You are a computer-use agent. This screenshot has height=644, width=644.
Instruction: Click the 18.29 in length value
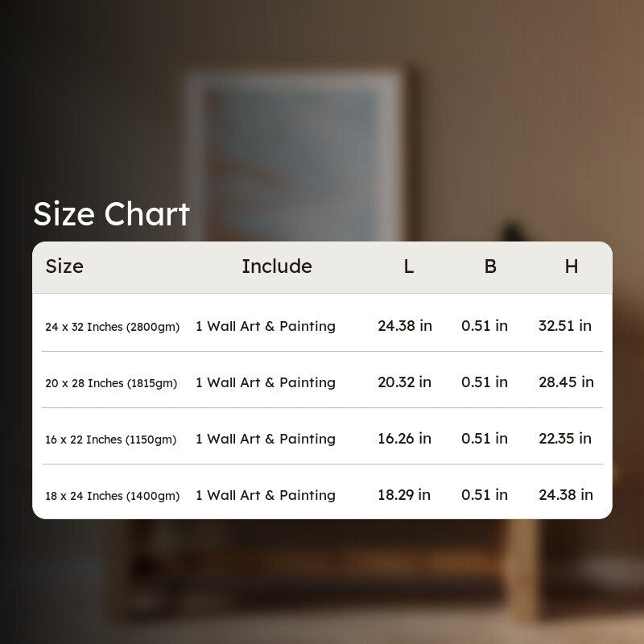tap(404, 494)
